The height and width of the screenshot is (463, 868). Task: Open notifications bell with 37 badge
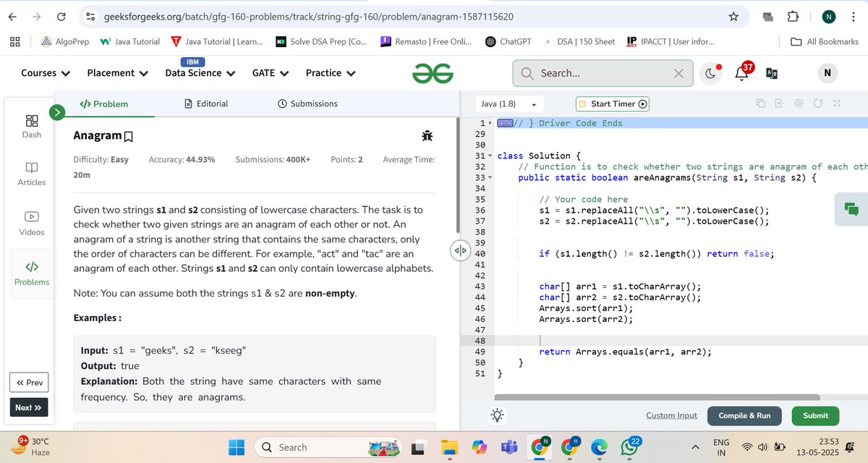(x=742, y=72)
